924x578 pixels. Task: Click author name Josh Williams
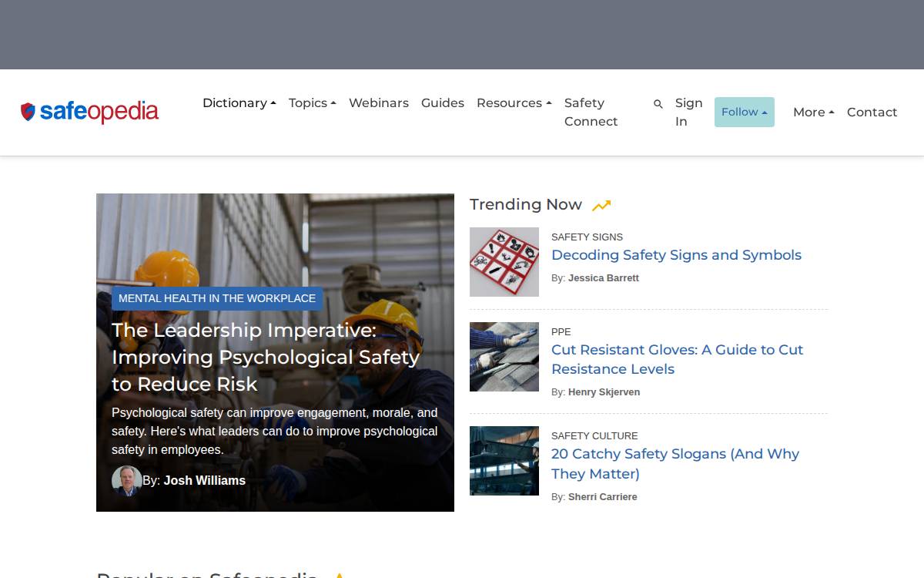(205, 480)
